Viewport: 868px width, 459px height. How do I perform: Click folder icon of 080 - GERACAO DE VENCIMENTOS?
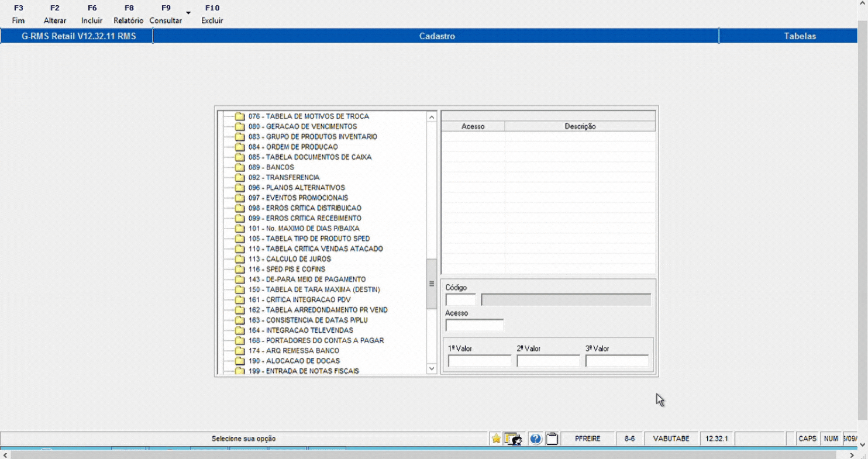coord(240,126)
